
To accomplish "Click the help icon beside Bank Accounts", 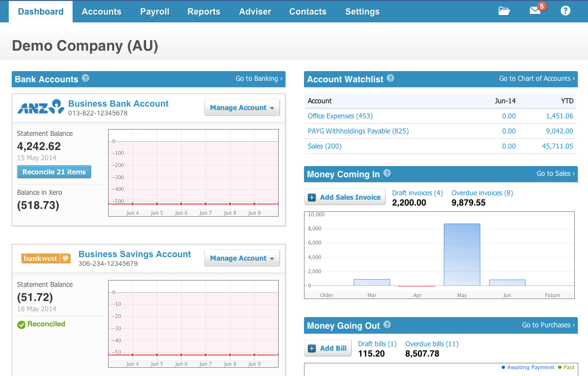I will pos(86,79).
